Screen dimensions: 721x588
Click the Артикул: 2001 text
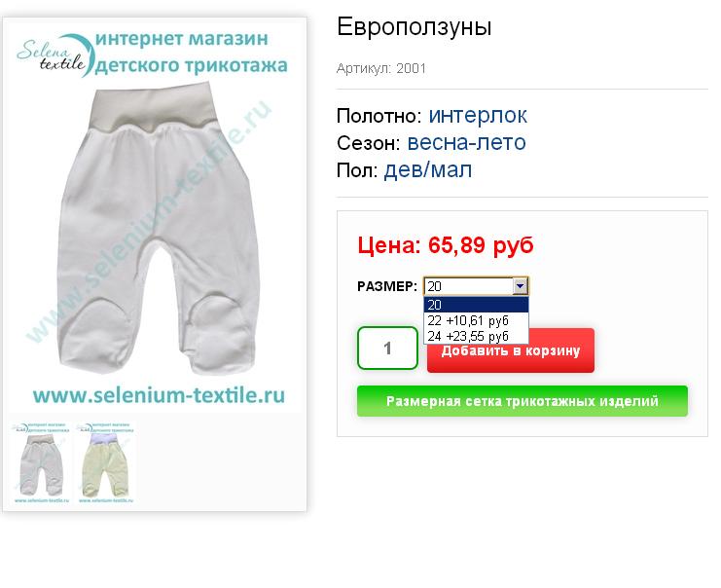click(x=381, y=68)
